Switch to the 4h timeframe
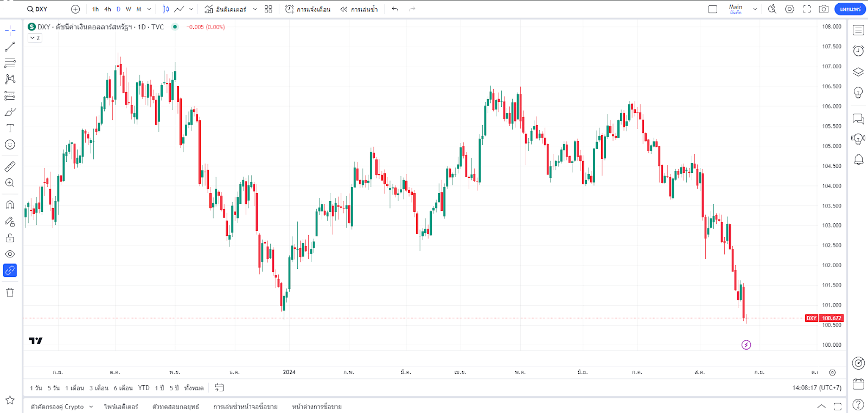The height and width of the screenshot is (413, 868). coord(107,9)
